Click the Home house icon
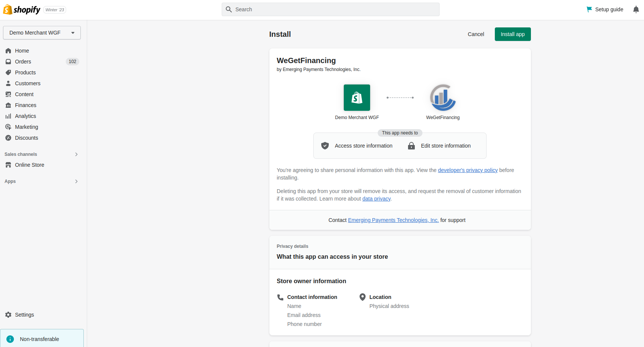This screenshot has width=644, height=347. (x=8, y=51)
